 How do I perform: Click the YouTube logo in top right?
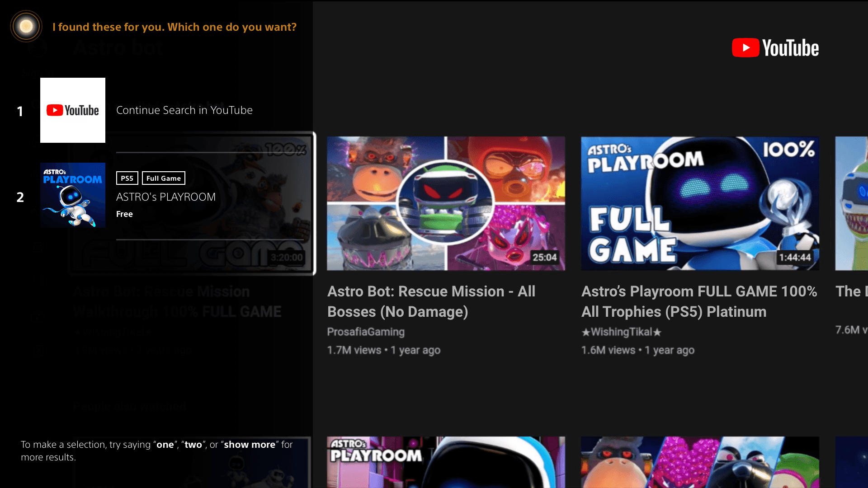point(775,47)
